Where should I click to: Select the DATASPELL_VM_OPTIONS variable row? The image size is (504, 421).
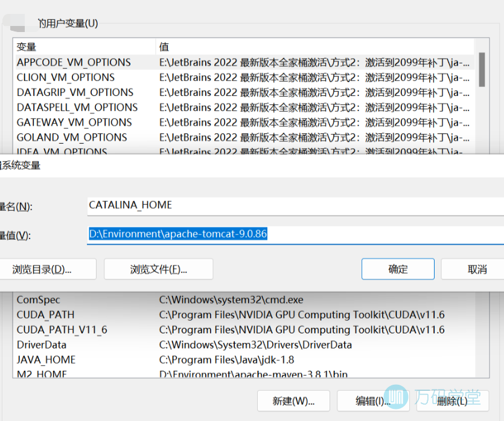(x=77, y=108)
